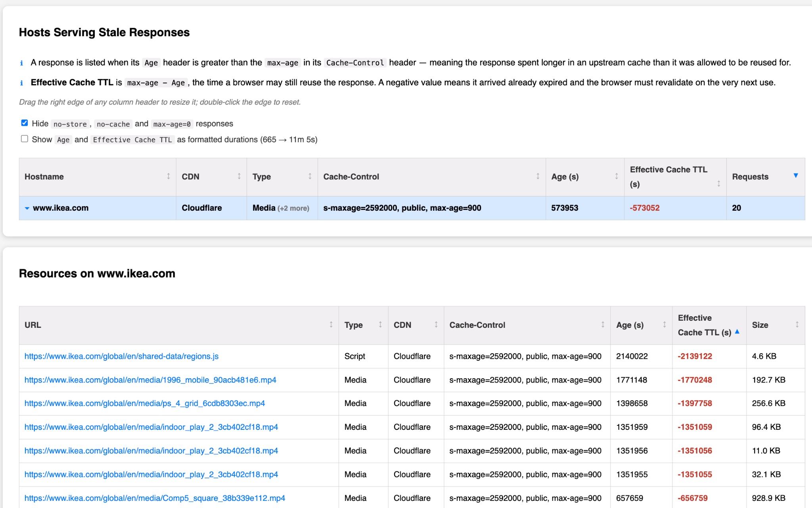Click the 'Hosts Serving Stale Responses' heading

coord(104,32)
